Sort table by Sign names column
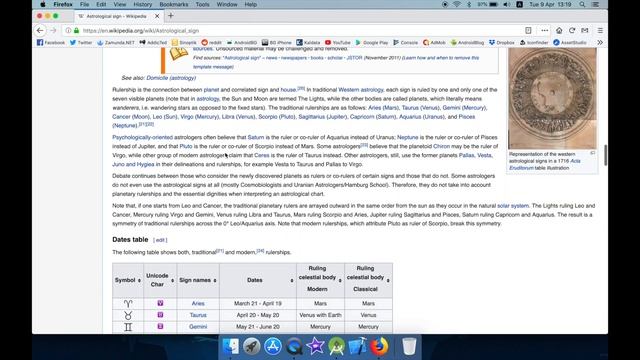Screen dimensions: 640x360 point(215,280)
